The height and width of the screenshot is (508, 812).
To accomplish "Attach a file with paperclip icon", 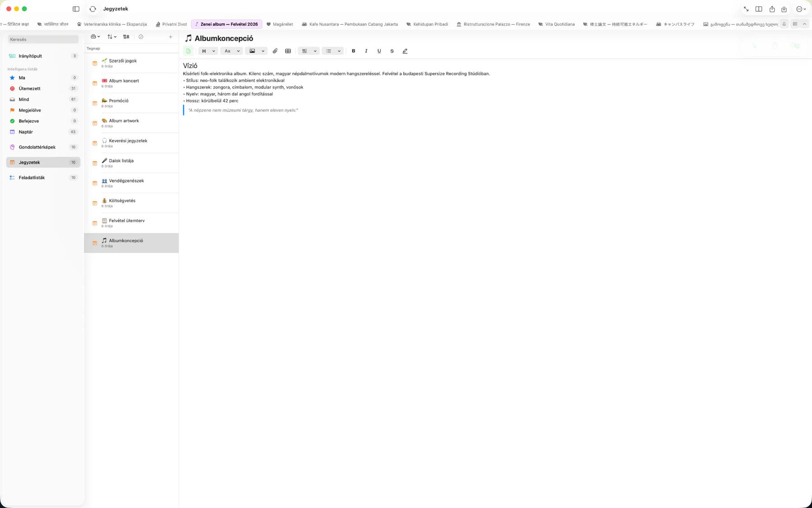I will [x=275, y=51].
